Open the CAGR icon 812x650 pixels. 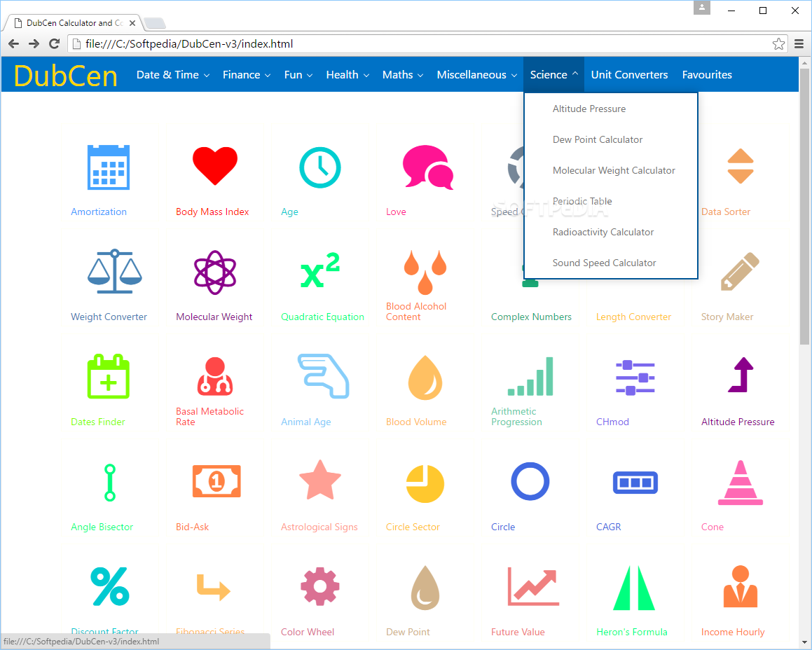click(635, 483)
